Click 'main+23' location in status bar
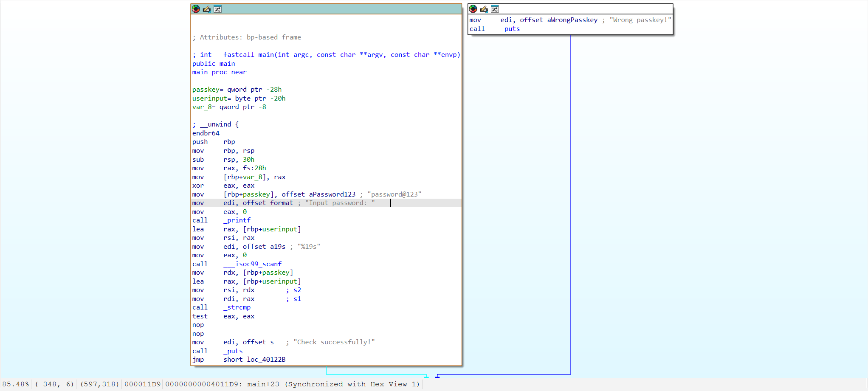The width and height of the screenshot is (868, 391). point(263,384)
